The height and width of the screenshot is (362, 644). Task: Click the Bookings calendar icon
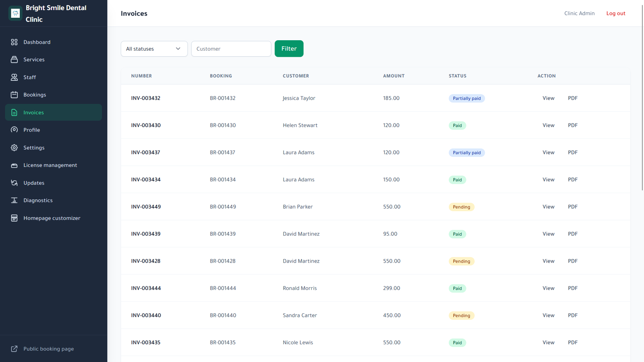tap(14, 95)
